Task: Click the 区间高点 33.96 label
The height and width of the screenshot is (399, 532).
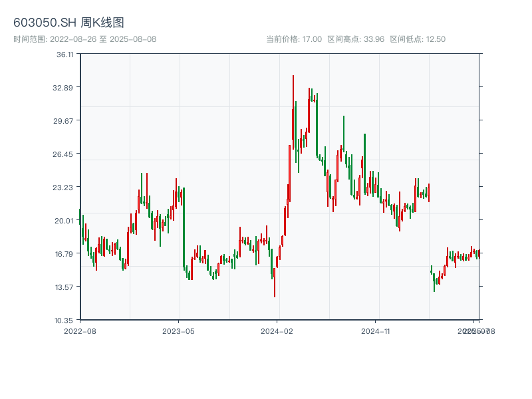Action: click(356, 39)
